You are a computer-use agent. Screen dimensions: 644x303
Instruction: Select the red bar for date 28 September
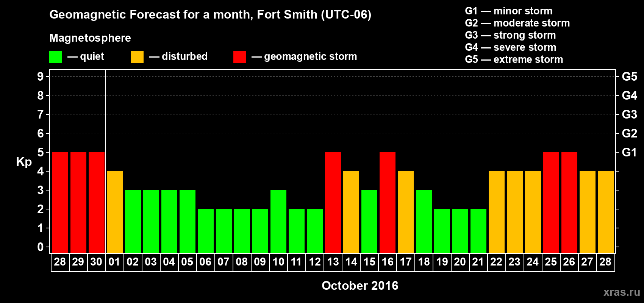click(x=60, y=203)
